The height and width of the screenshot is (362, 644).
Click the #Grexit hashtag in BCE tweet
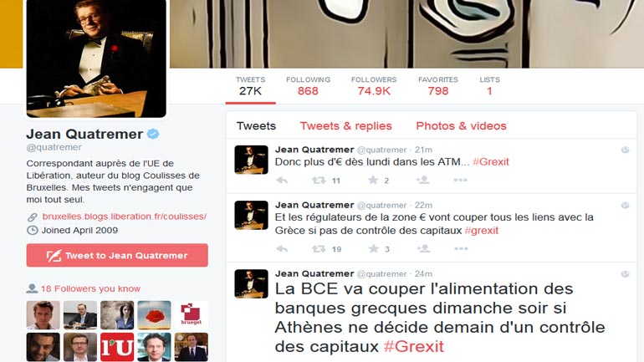[414, 347]
